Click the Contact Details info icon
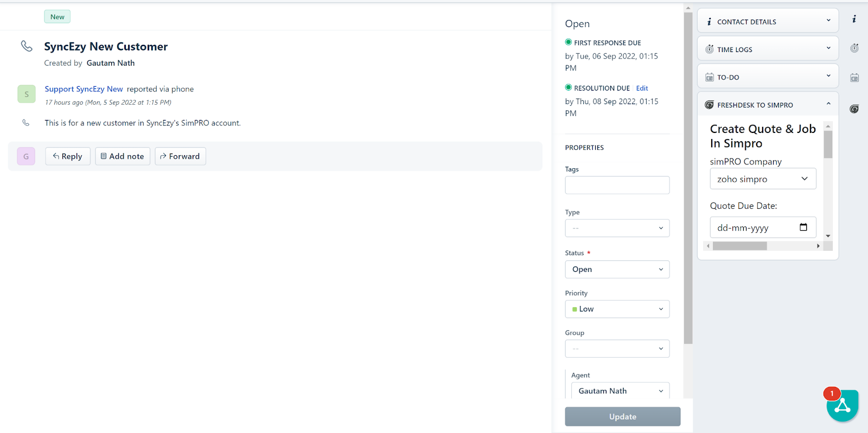The image size is (868, 433). [x=709, y=22]
